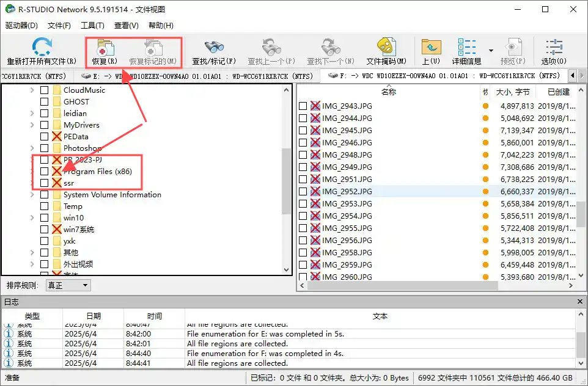Click the 重新打开所有文件 reopen files icon

tap(42, 47)
